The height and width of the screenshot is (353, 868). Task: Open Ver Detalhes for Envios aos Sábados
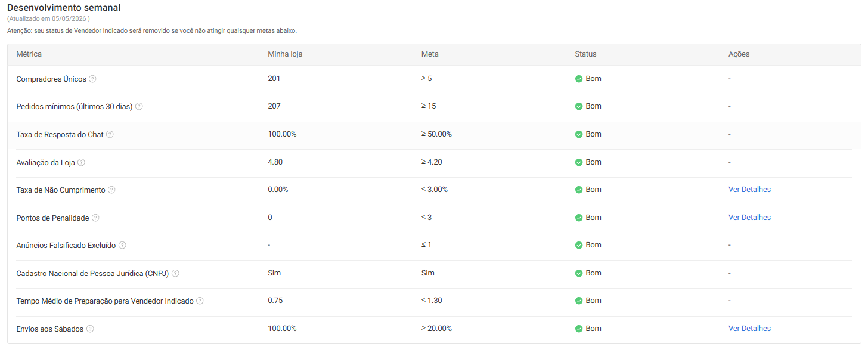pyautogui.click(x=749, y=329)
